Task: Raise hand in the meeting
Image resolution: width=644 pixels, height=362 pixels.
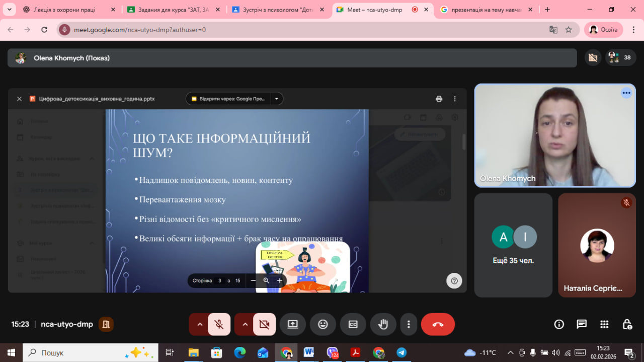Action: [383, 324]
